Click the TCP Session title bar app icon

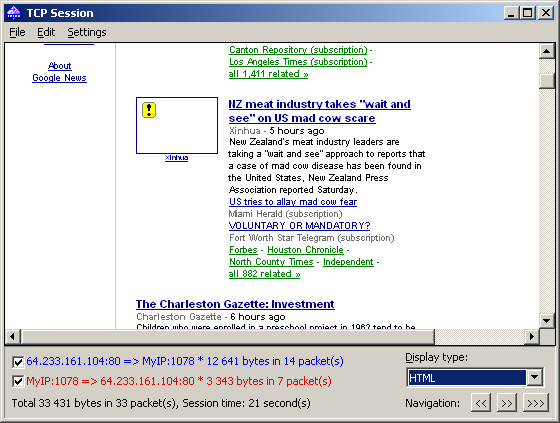pos(14,13)
